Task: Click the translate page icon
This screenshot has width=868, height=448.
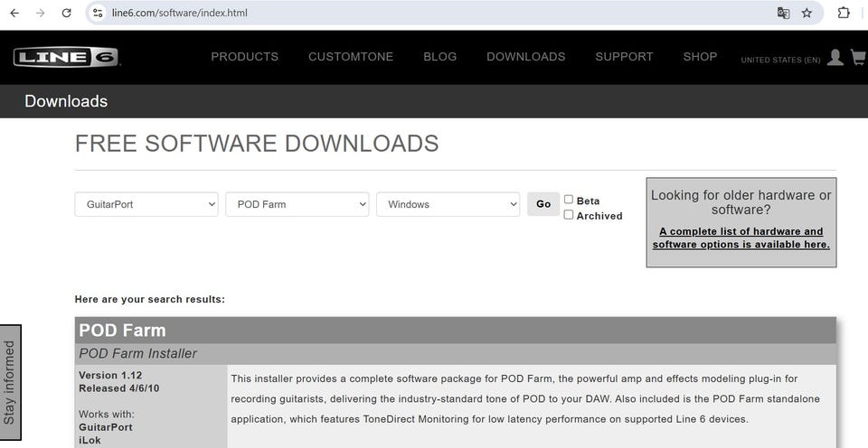Action: (783, 13)
